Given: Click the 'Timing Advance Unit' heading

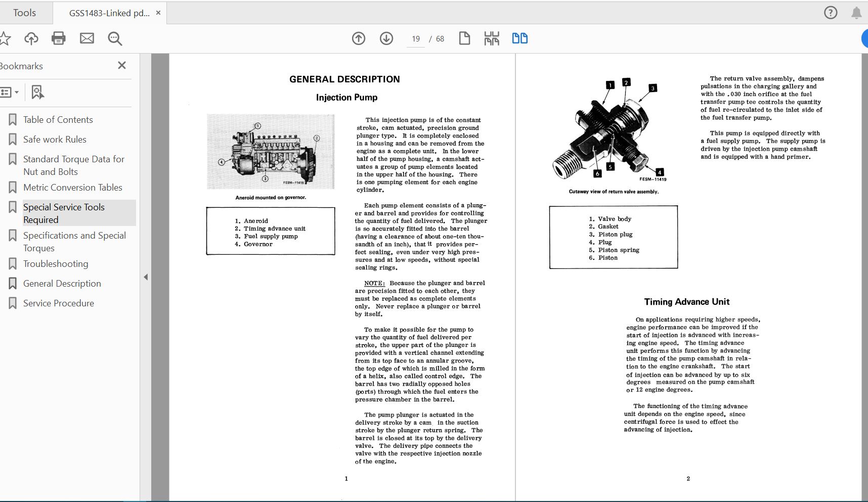Looking at the screenshot, I should click(x=686, y=302).
